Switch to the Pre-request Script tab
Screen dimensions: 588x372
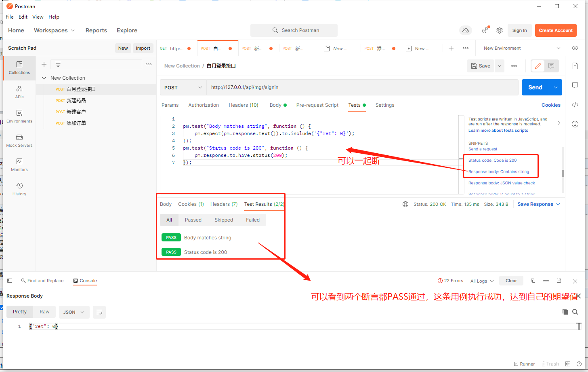coord(317,105)
